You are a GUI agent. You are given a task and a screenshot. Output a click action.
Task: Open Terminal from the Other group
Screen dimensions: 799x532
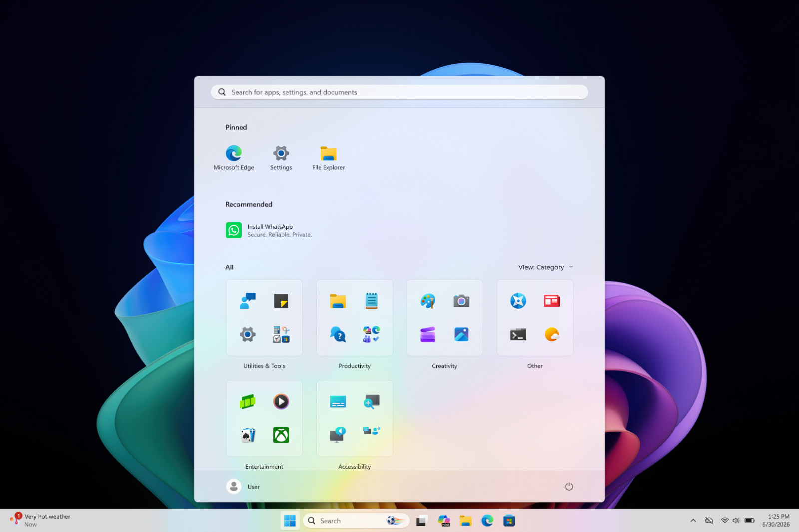pos(518,334)
